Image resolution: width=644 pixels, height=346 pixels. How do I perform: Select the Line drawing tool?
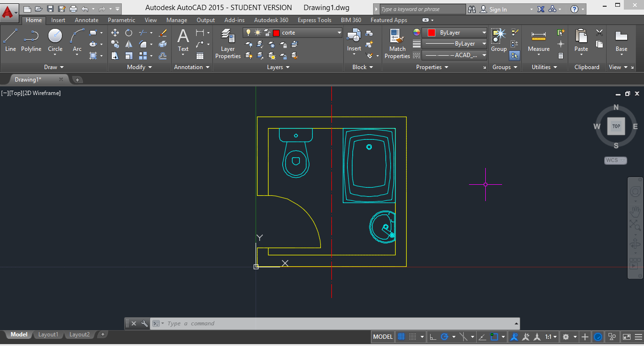(x=11, y=40)
